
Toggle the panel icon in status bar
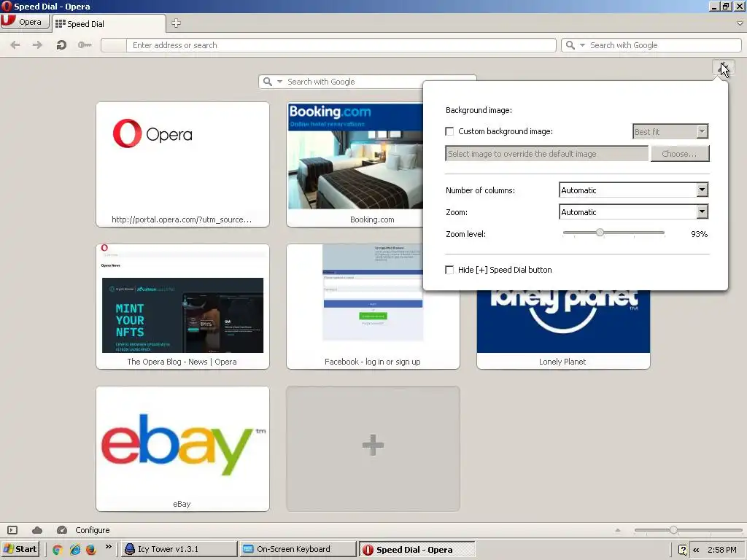click(x=12, y=530)
